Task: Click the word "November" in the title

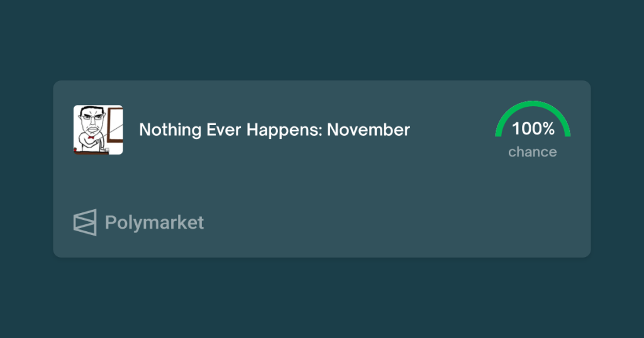Action: 369,130
